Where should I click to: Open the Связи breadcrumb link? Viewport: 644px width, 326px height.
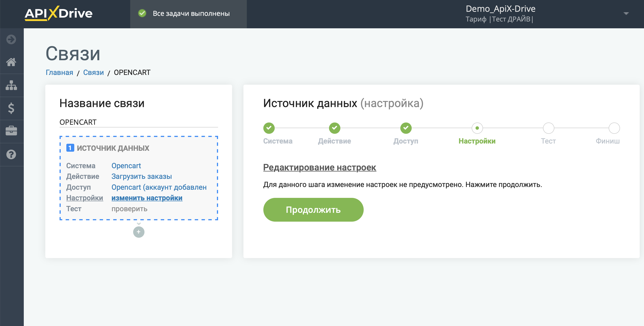pos(93,72)
